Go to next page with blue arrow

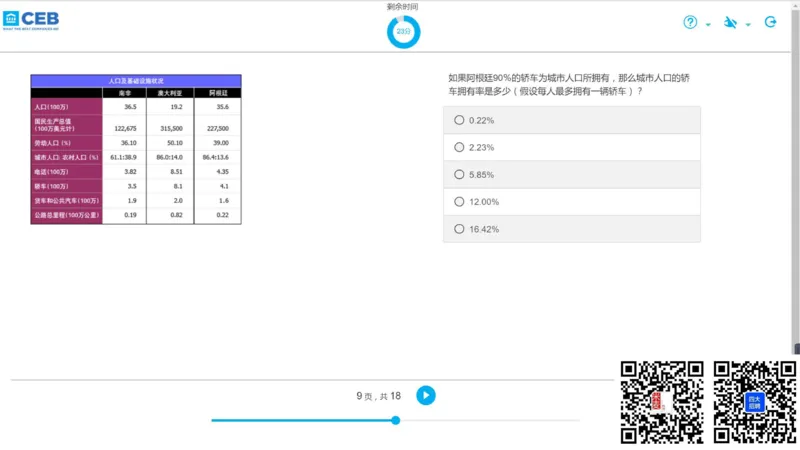pos(426,395)
